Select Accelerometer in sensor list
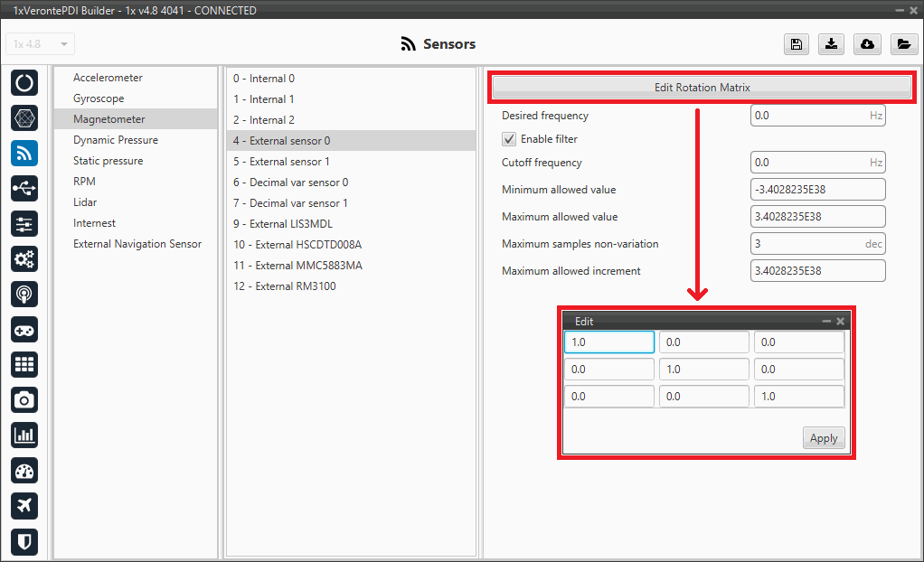The width and height of the screenshot is (924, 562). click(x=108, y=78)
